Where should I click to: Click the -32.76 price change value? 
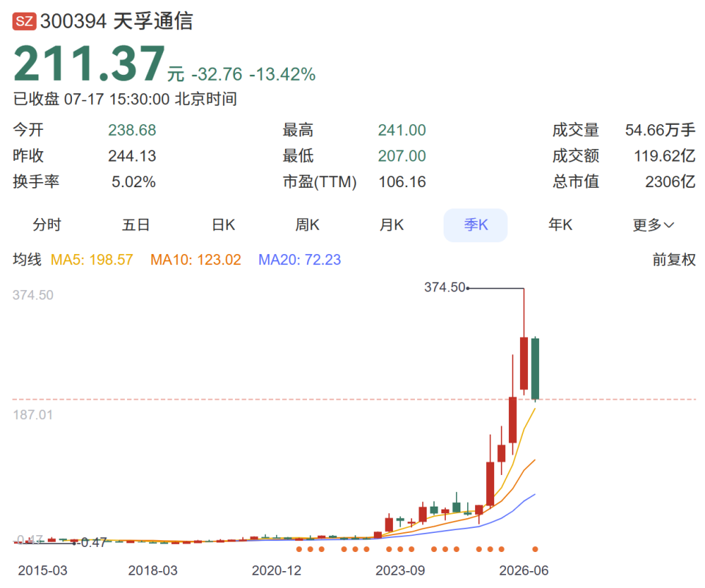[217, 74]
